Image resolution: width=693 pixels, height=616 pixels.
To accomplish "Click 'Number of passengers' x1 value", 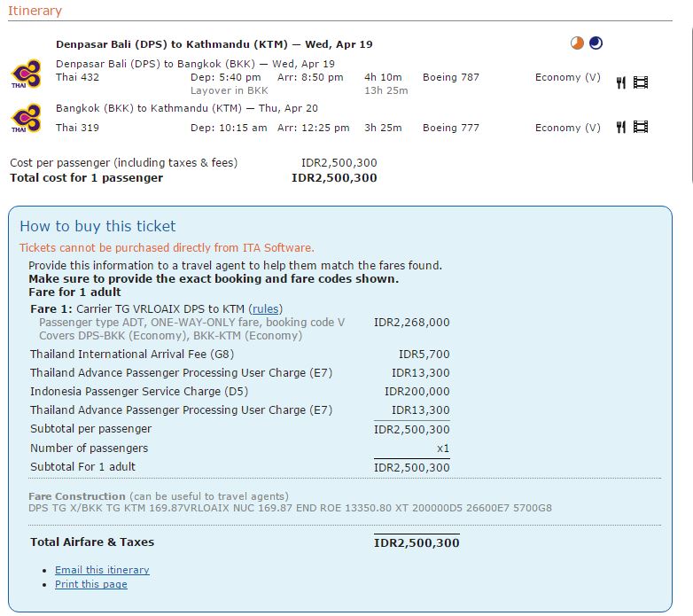I will [443, 448].
